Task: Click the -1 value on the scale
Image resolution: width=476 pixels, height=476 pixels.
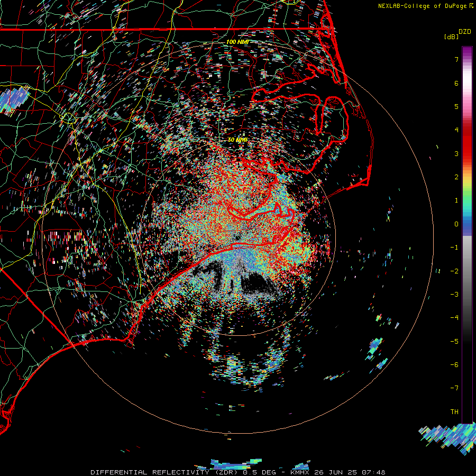Action: point(454,248)
